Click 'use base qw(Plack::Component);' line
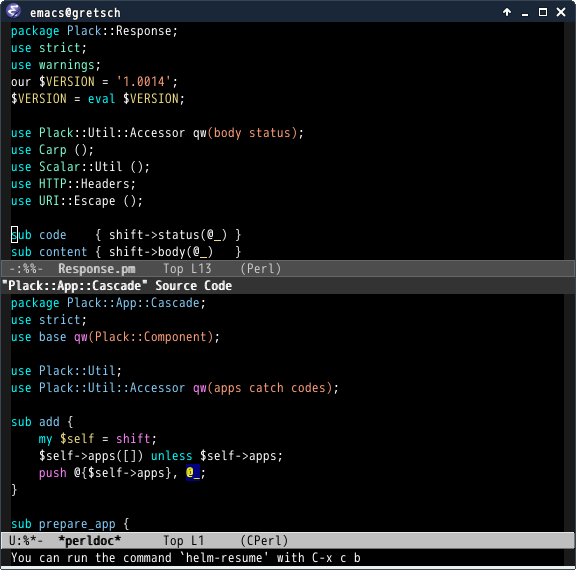This screenshot has width=576, height=570. pyautogui.click(x=115, y=337)
